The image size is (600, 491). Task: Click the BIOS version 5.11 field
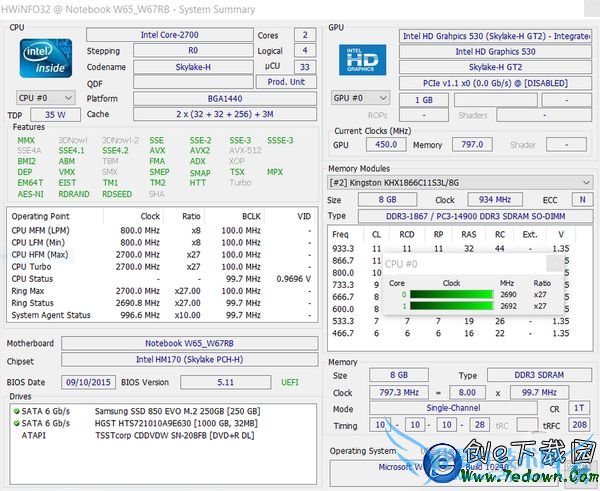[x=225, y=382]
